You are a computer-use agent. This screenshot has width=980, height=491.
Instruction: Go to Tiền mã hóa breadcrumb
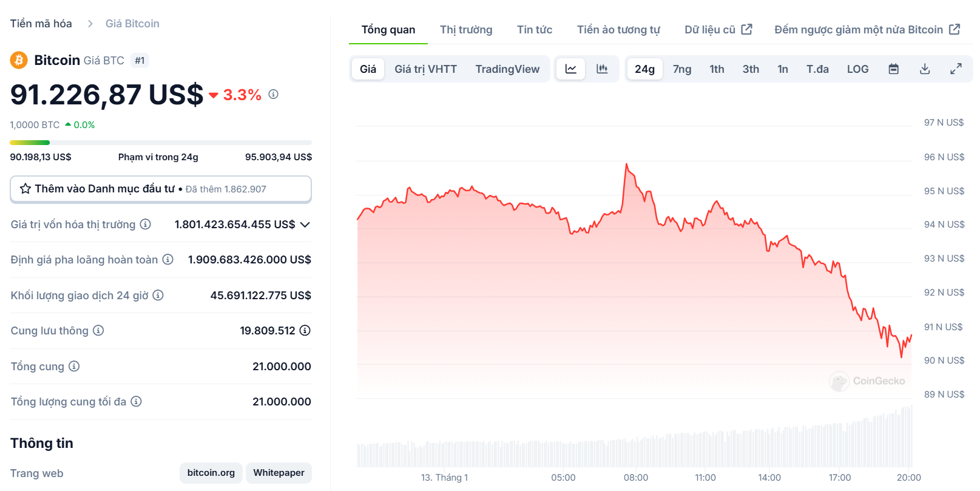click(x=41, y=24)
